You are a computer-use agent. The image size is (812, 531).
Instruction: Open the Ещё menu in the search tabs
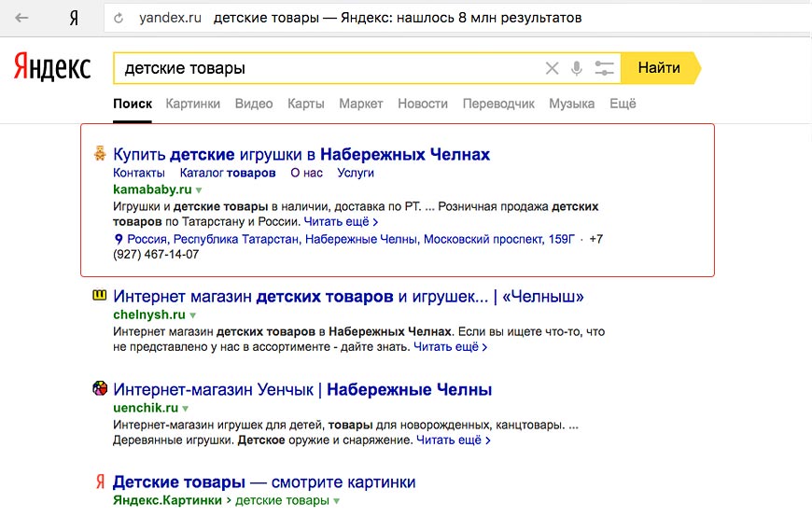click(623, 104)
